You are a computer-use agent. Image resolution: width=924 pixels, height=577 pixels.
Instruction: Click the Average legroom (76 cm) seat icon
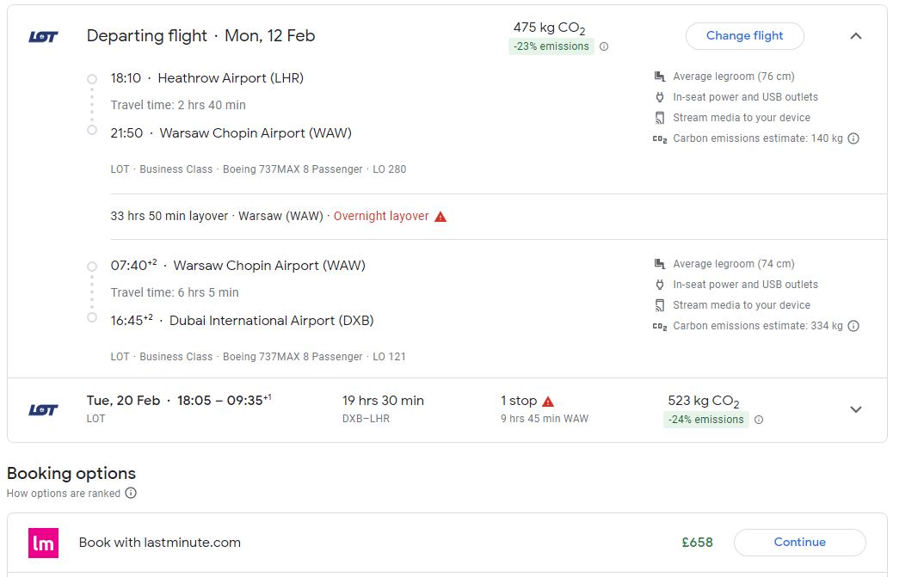point(660,77)
